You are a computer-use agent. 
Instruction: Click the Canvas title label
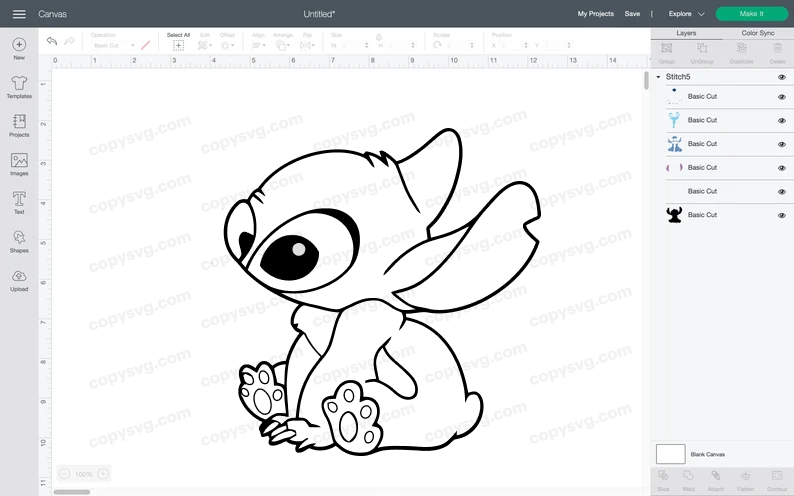[53, 14]
